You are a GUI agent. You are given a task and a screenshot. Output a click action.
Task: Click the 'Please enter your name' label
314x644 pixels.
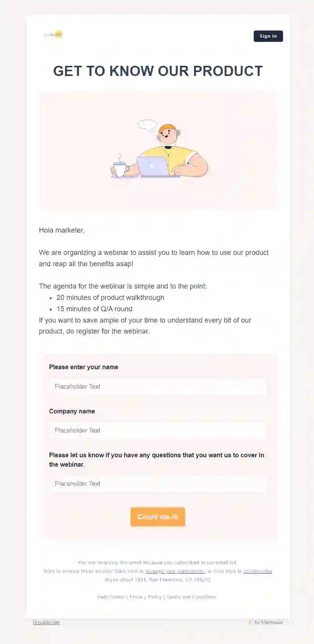point(83,367)
